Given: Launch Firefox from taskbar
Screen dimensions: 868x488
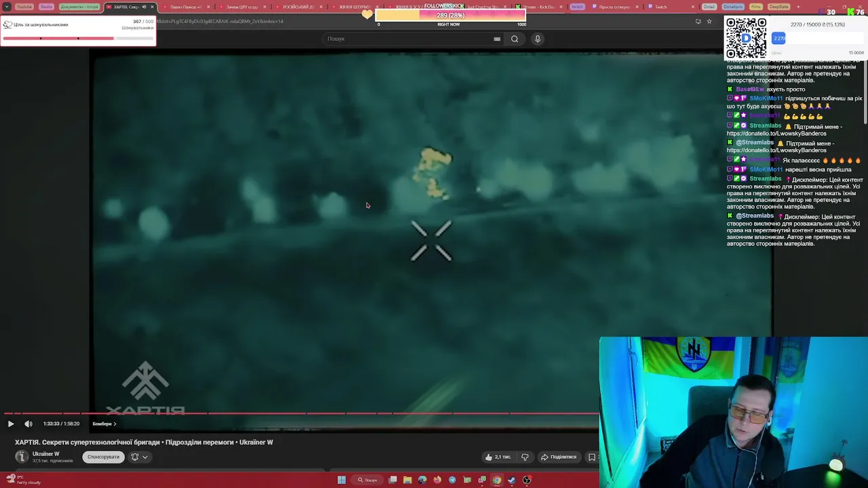Looking at the screenshot, I should [437, 480].
